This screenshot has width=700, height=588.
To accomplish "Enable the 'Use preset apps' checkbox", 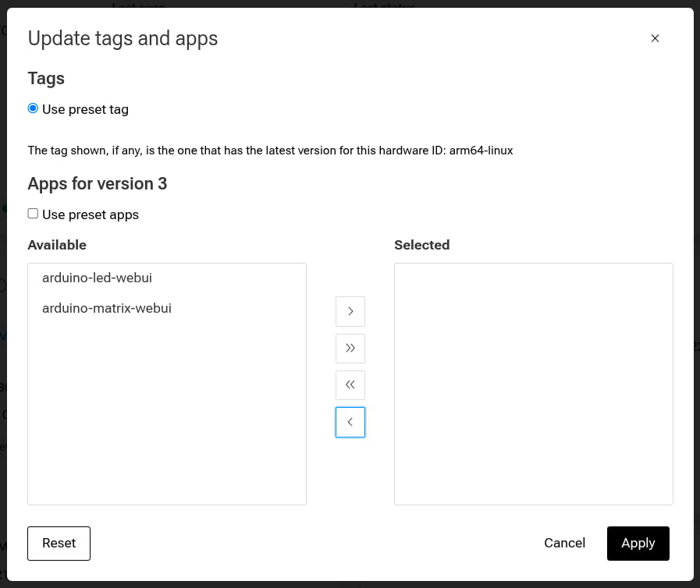I will 32,213.
